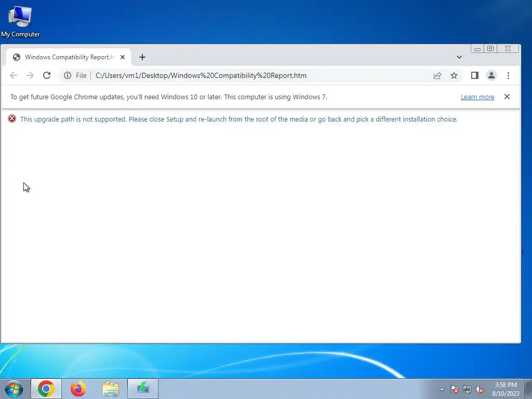This screenshot has height=399, width=532.
Task: Open My Computer desktop icon
Action: pyautogui.click(x=20, y=21)
